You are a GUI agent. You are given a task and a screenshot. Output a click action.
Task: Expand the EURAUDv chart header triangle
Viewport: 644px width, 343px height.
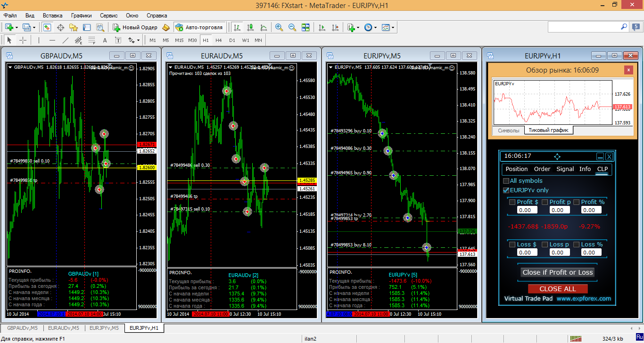tap(170, 67)
